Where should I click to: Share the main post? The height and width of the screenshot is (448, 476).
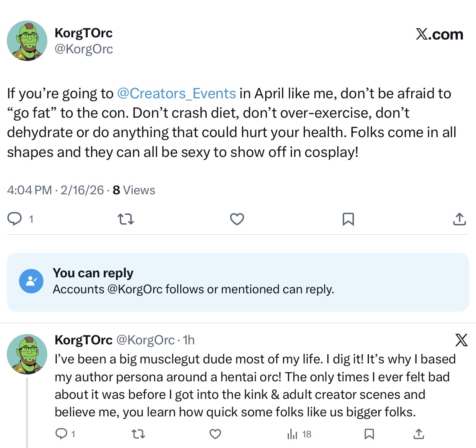coord(459,219)
